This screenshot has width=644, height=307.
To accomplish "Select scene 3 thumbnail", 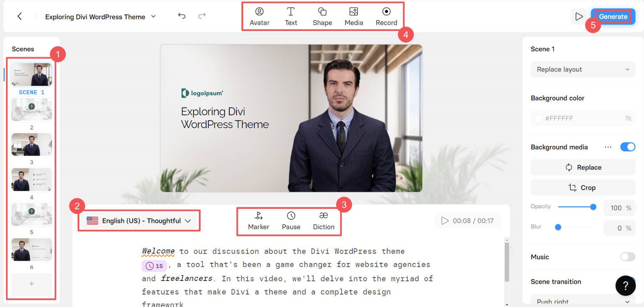I will coord(31,145).
